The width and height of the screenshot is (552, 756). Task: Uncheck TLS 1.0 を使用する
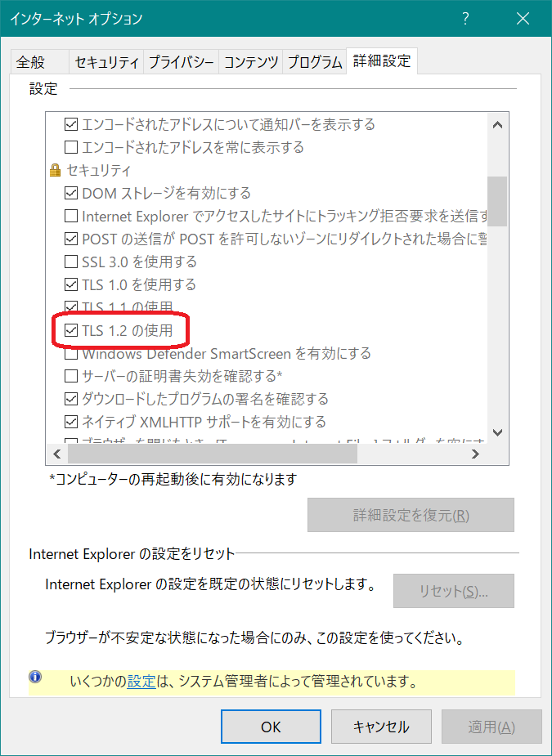71,284
